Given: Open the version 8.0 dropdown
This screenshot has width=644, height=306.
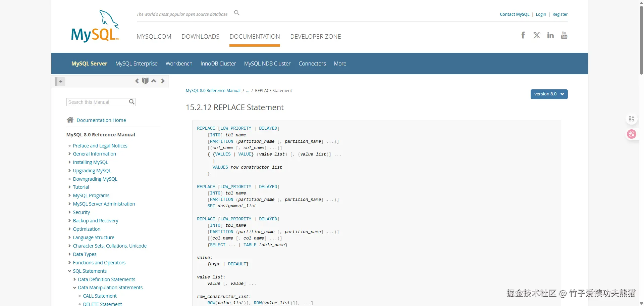Looking at the screenshot, I should pyautogui.click(x=549, y=94).
